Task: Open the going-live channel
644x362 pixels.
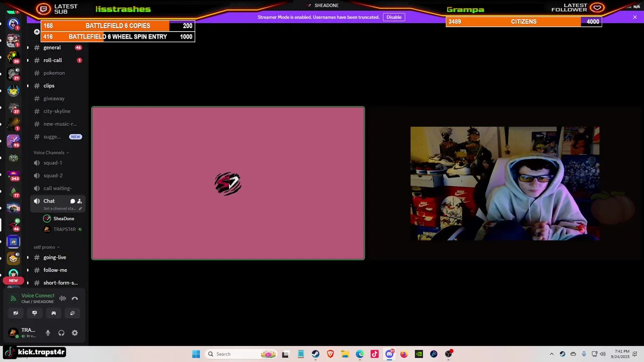Action: pos(57,257)
